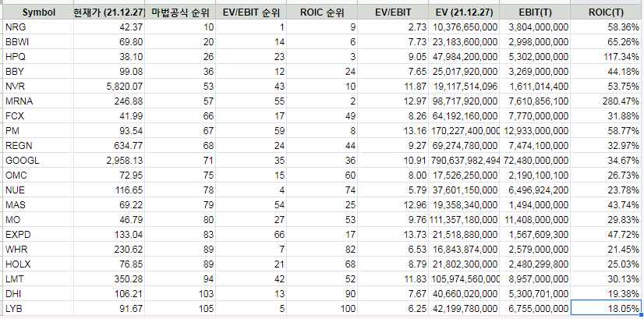Viewport: 644px width, 319px height.
Task: Select the EBIT(T) column header
Action: pos(535,12)
